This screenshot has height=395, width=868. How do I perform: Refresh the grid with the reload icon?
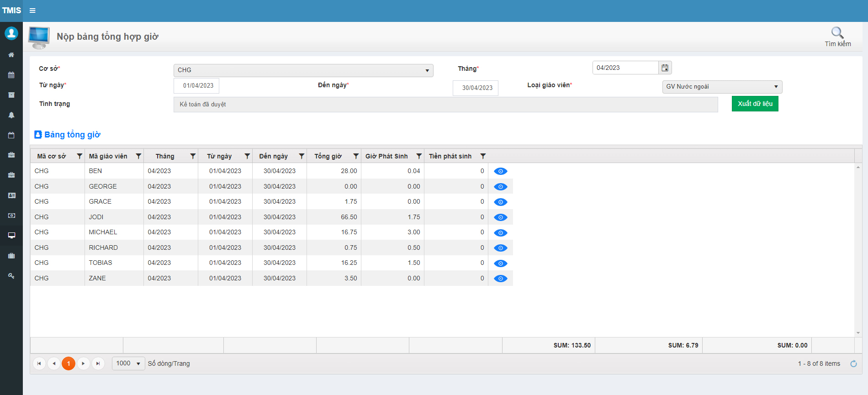[853, 364]
